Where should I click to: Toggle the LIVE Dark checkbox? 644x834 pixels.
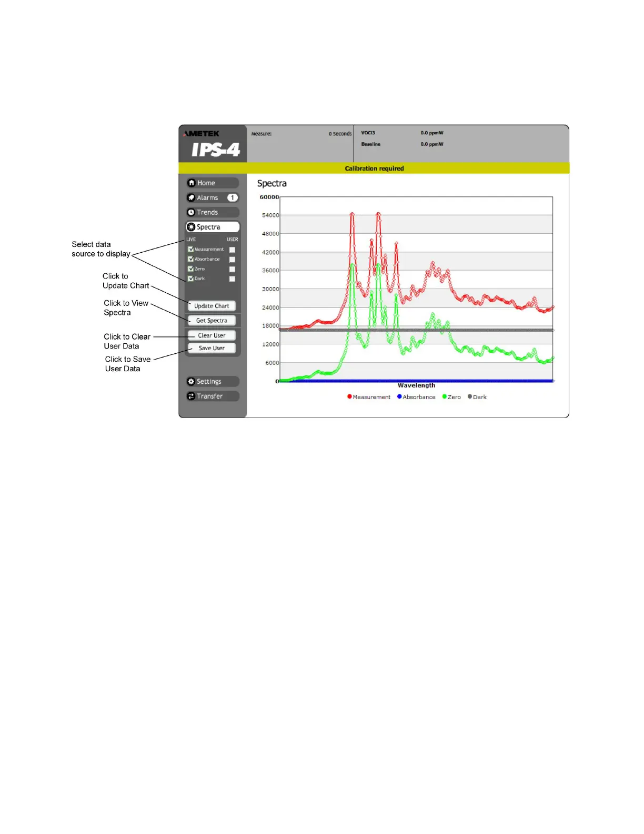[x=190, y=279]
